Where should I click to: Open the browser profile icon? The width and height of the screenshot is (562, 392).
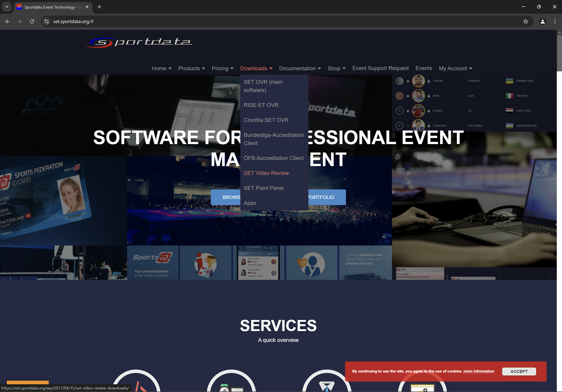pyautogui.click(x=543, y=22)
